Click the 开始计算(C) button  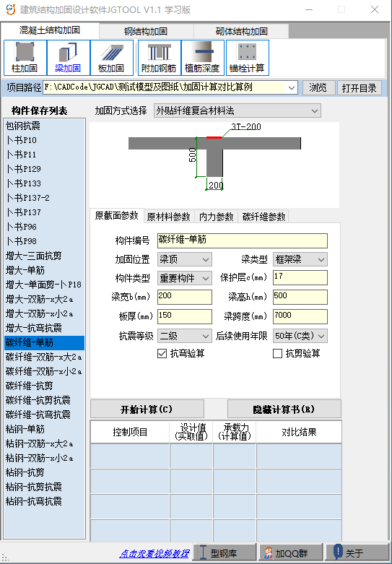pyautogui.click(x=147, y=409)
